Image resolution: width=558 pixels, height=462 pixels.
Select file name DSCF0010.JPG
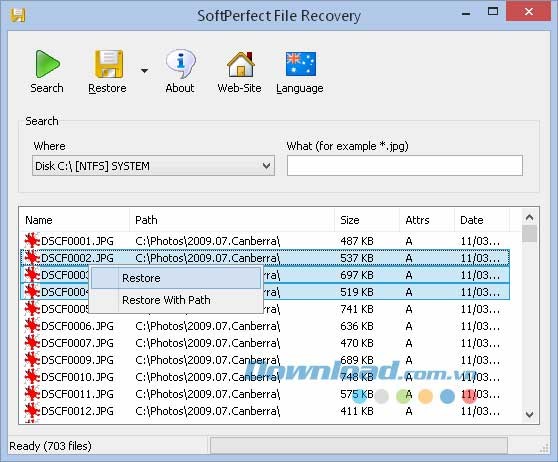click(77, 377)
